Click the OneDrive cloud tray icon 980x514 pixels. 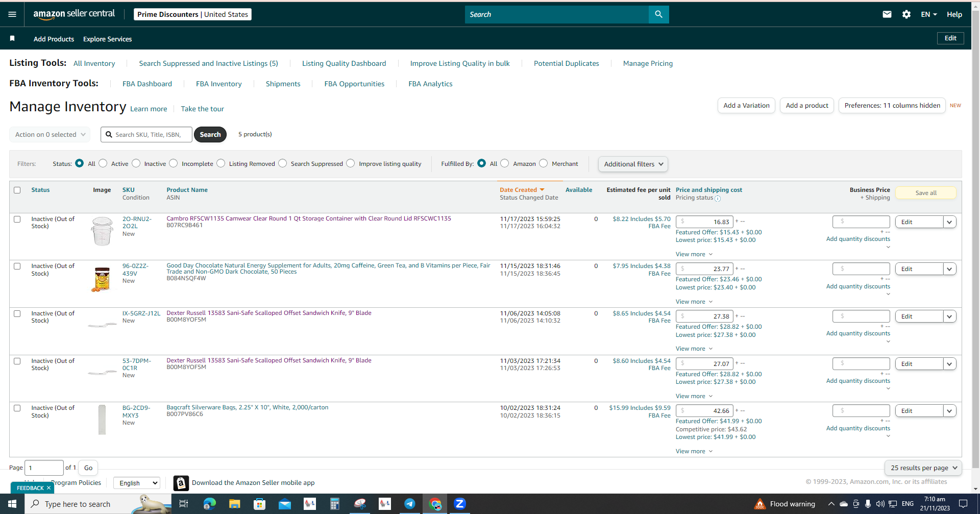844,504
